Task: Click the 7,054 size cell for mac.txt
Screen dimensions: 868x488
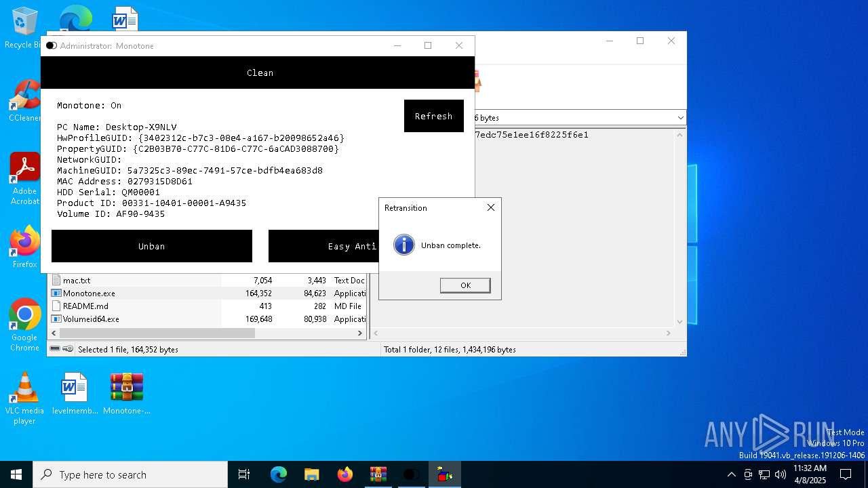Action: (x=262, y=280)
